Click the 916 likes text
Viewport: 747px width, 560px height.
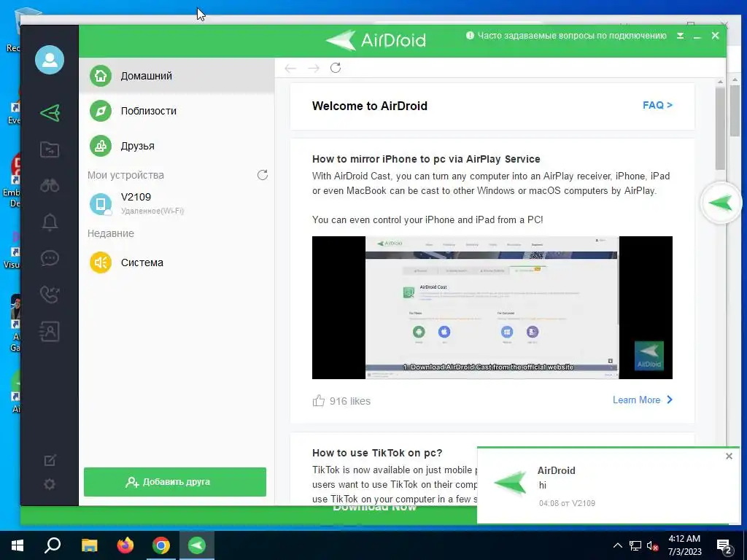[x=349, y=401]
